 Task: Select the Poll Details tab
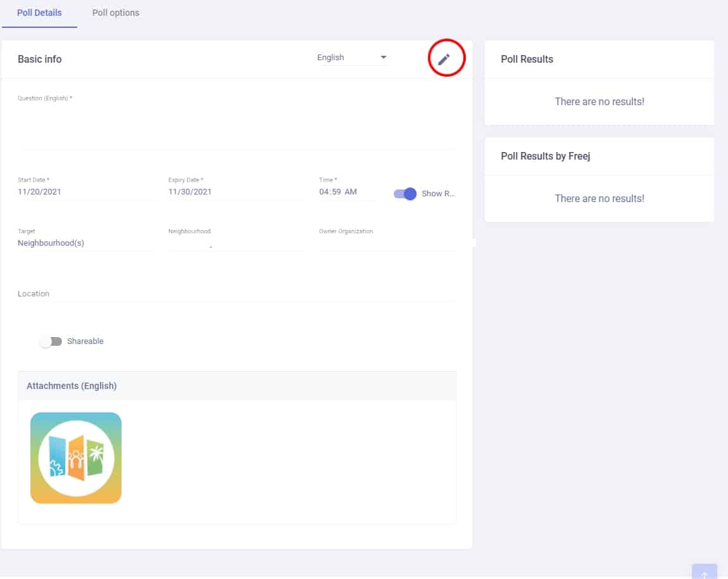pos(39,13)
